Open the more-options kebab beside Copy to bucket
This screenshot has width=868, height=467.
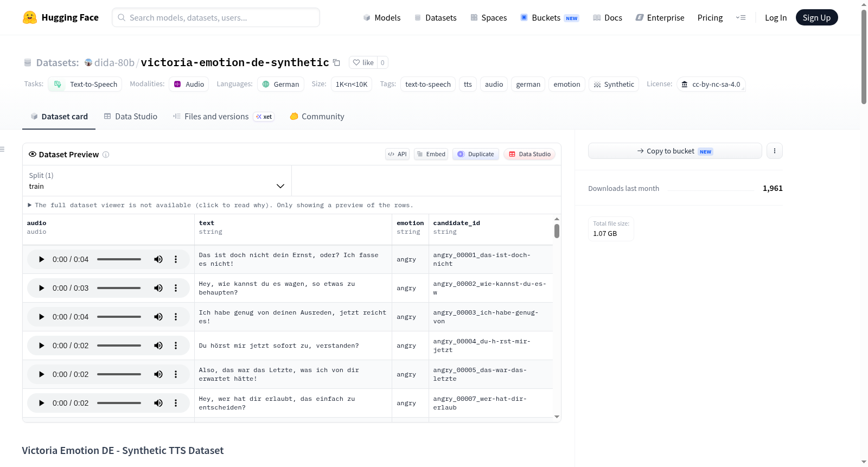pyautogui.click(x=775, y=151)
